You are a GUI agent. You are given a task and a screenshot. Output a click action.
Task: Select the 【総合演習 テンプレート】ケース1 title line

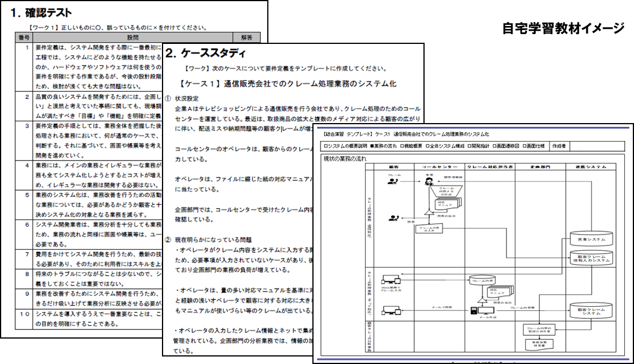pyautogui.click(x=406, y=133)
